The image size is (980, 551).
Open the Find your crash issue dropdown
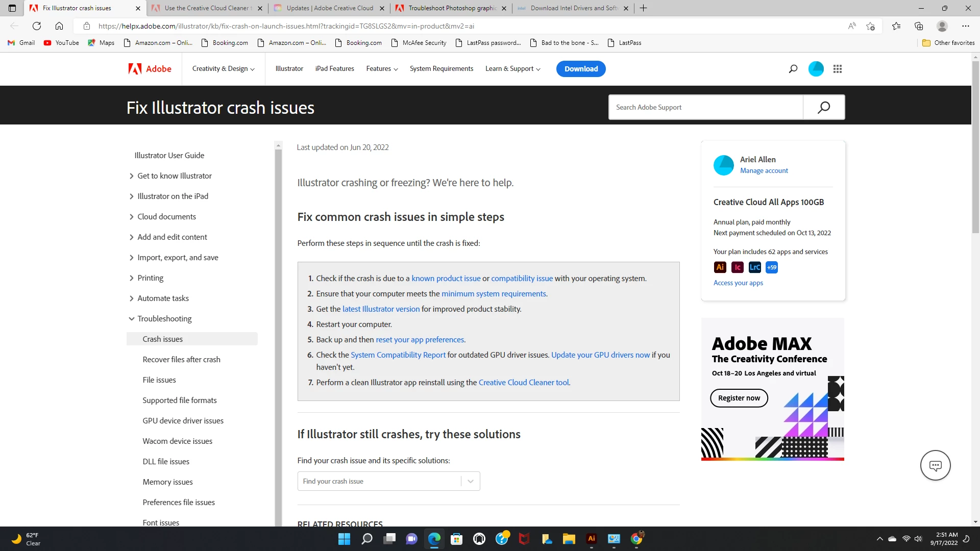(388, 481)
